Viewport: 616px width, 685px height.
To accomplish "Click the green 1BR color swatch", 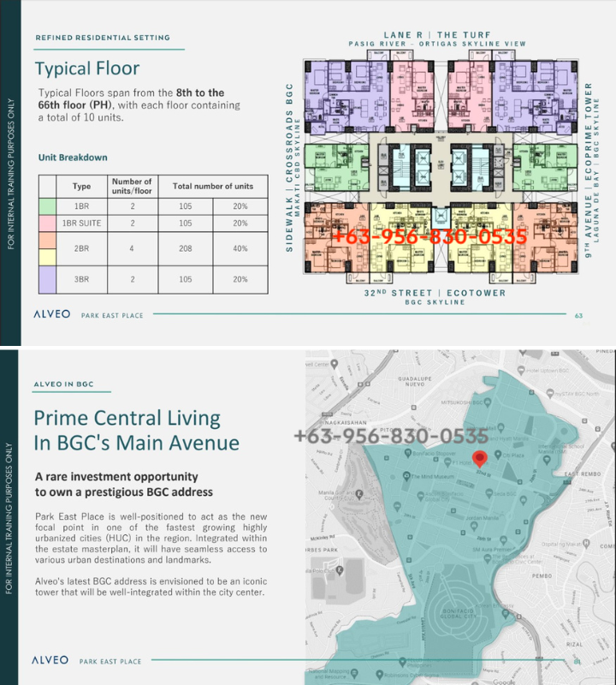I will tap(47, 206).
